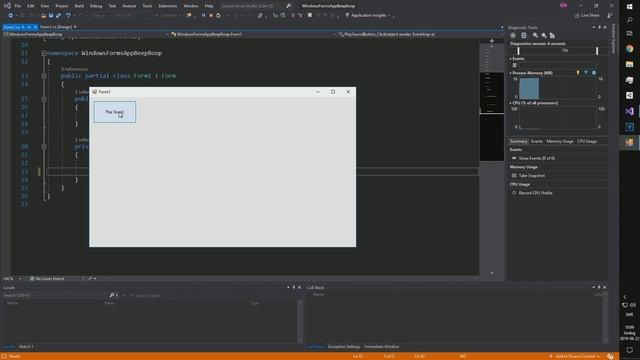
Task: Open the Window menu
Action: 191,6
